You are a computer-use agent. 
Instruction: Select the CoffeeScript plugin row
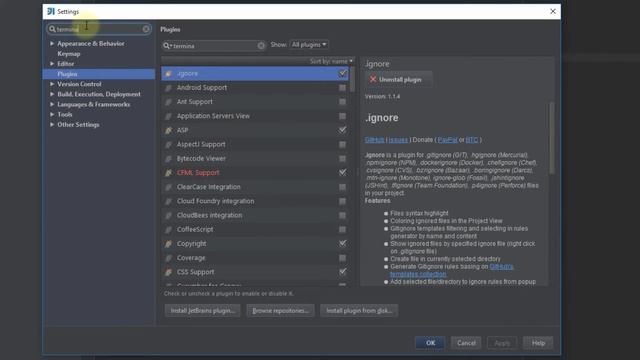[x=255, y=230]
